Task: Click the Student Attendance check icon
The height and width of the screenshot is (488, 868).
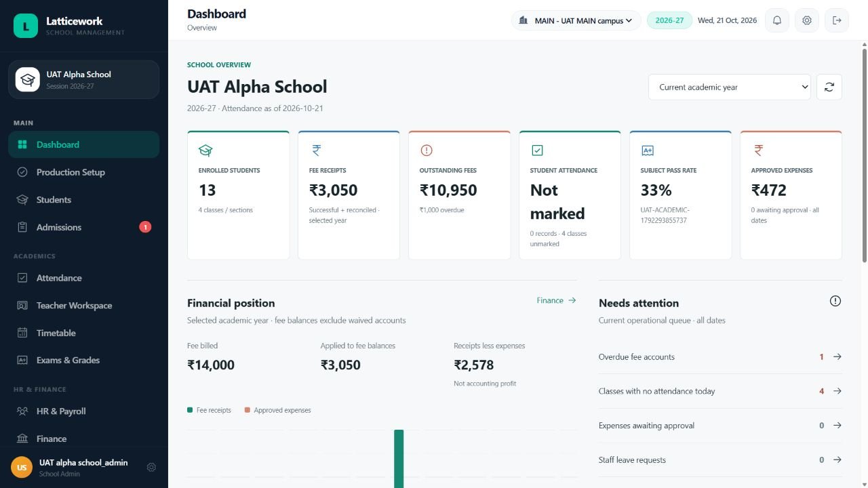Action: pos(537,150)
